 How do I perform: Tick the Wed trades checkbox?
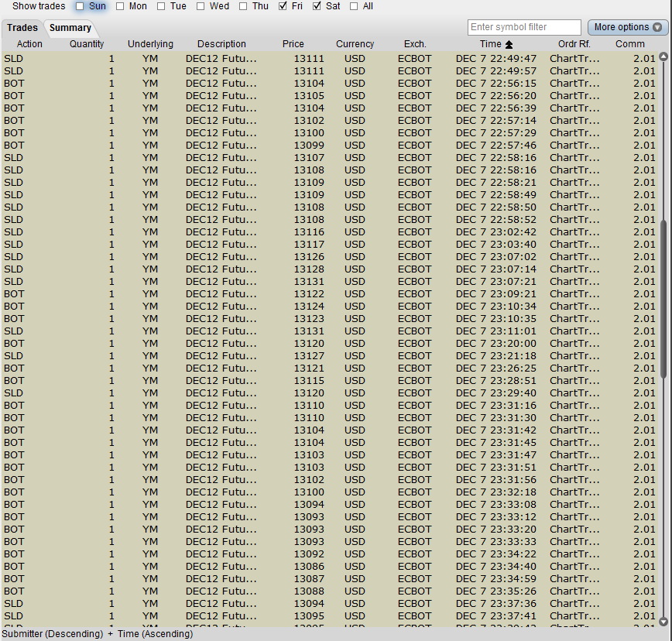(201, 6)
